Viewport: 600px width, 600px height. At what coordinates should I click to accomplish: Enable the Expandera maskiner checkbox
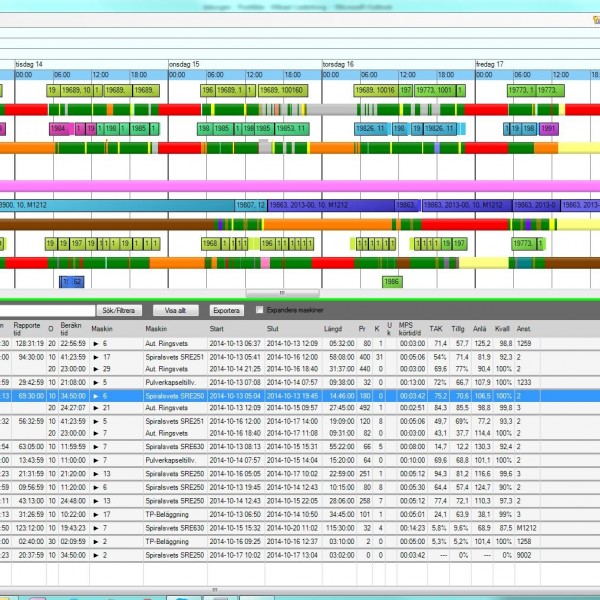click(260, 310)
